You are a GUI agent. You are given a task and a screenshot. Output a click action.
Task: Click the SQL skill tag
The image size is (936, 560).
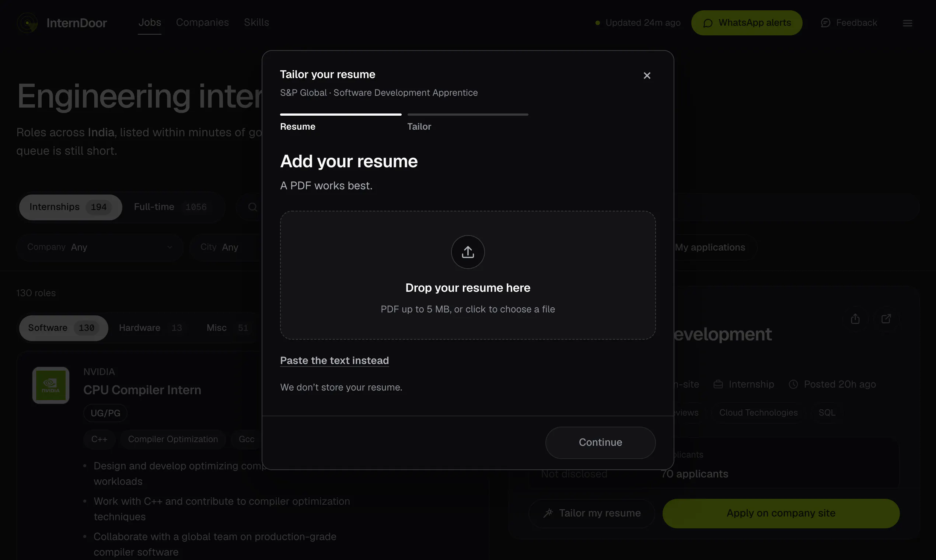tap(827, 413)
